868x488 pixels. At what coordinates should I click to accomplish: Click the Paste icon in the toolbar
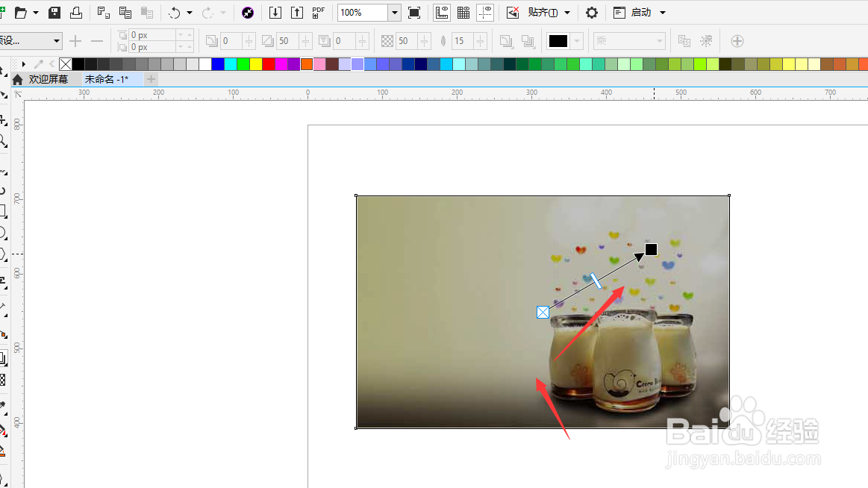tap(147, 12)
